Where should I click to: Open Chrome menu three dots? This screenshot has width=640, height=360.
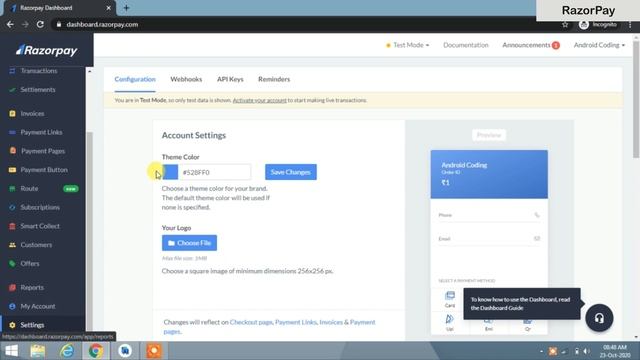point(630,25)
